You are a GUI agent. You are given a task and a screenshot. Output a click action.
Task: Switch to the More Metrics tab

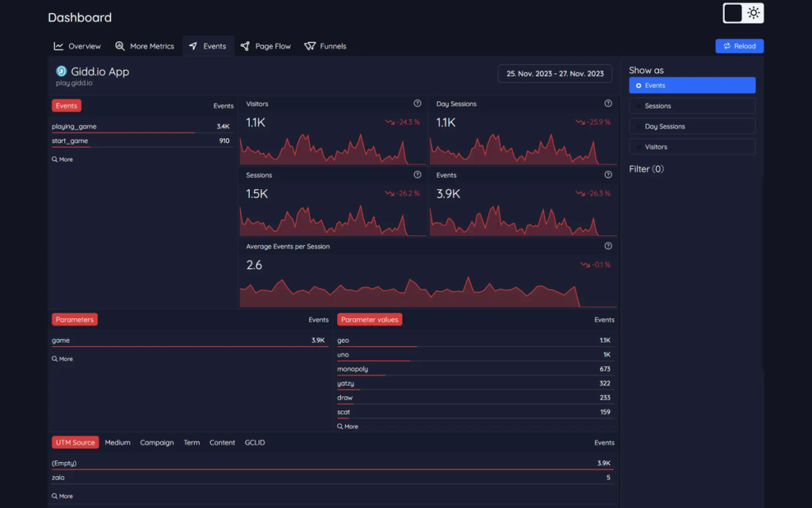(144, 46)
